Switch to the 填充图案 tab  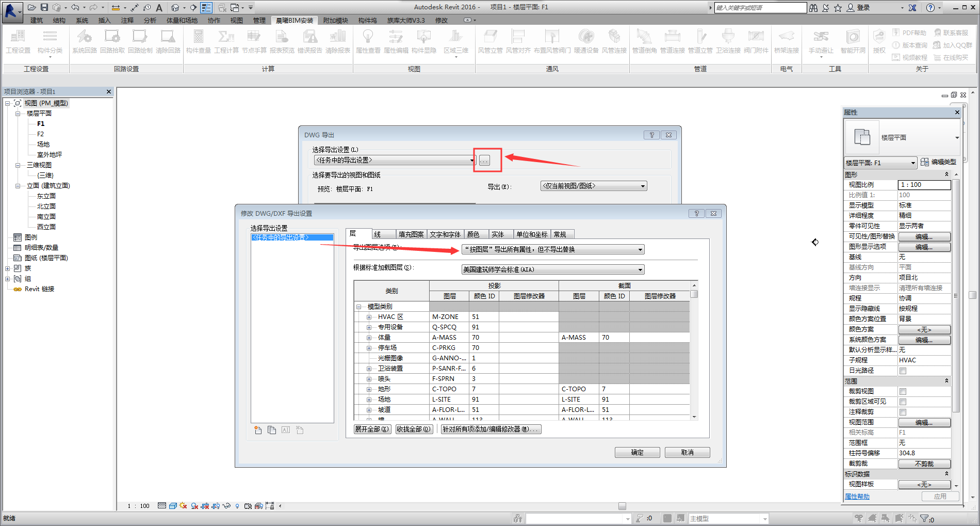coord(411,234)
